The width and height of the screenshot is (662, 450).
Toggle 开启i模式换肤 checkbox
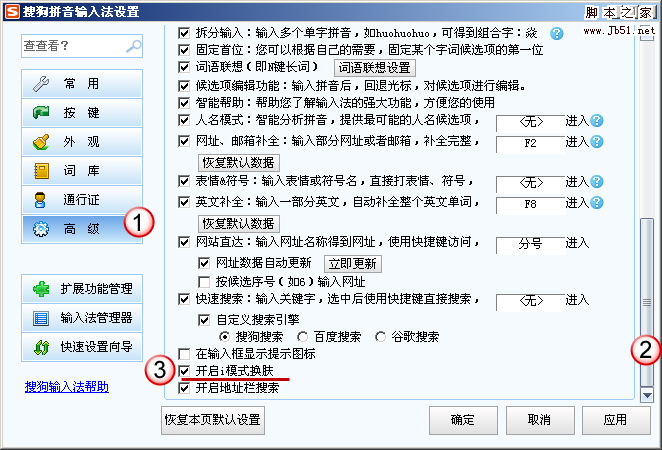click(184, 371)
